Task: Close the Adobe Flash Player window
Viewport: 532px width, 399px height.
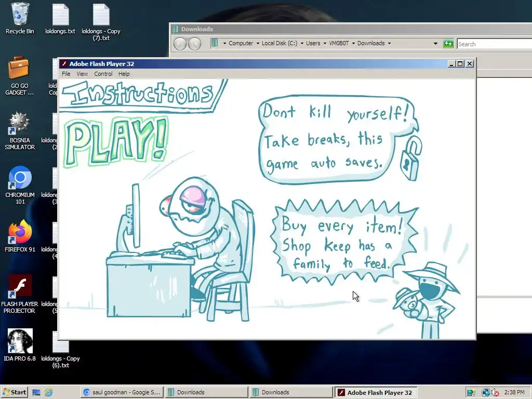Action: pyautogui.click(x=470, y=64)
